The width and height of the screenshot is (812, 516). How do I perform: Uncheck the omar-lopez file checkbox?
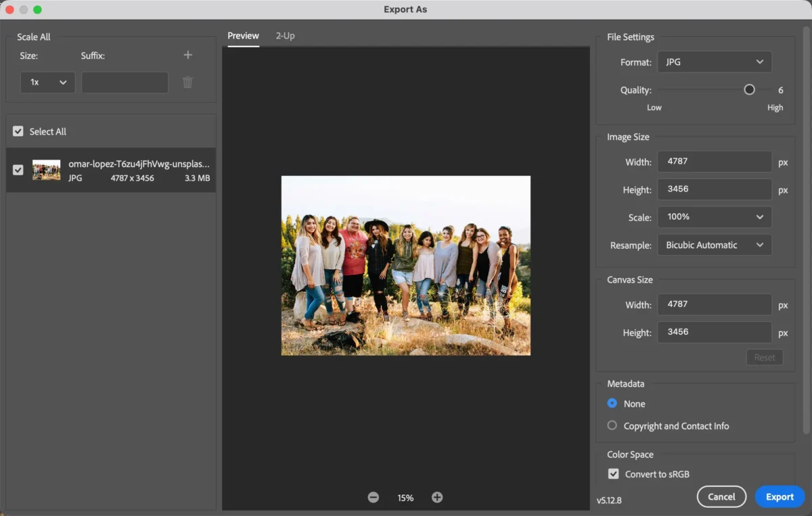pyautogui.click(x=18, y=170)
